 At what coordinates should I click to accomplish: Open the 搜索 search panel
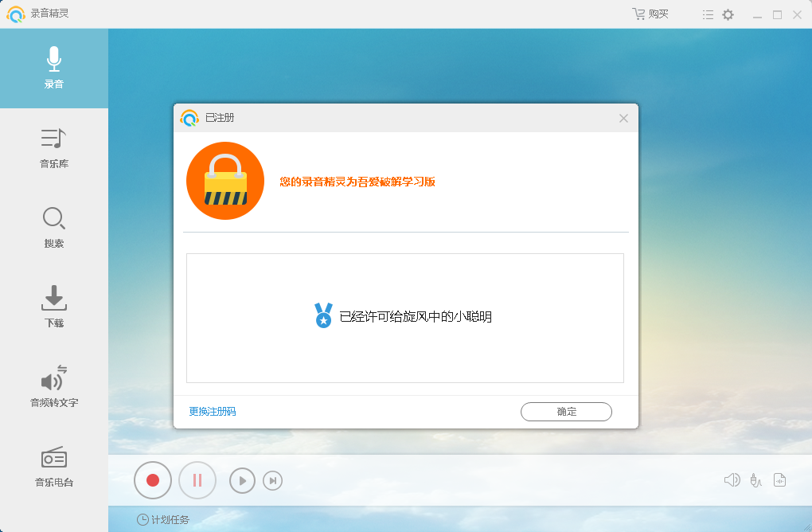53,227
